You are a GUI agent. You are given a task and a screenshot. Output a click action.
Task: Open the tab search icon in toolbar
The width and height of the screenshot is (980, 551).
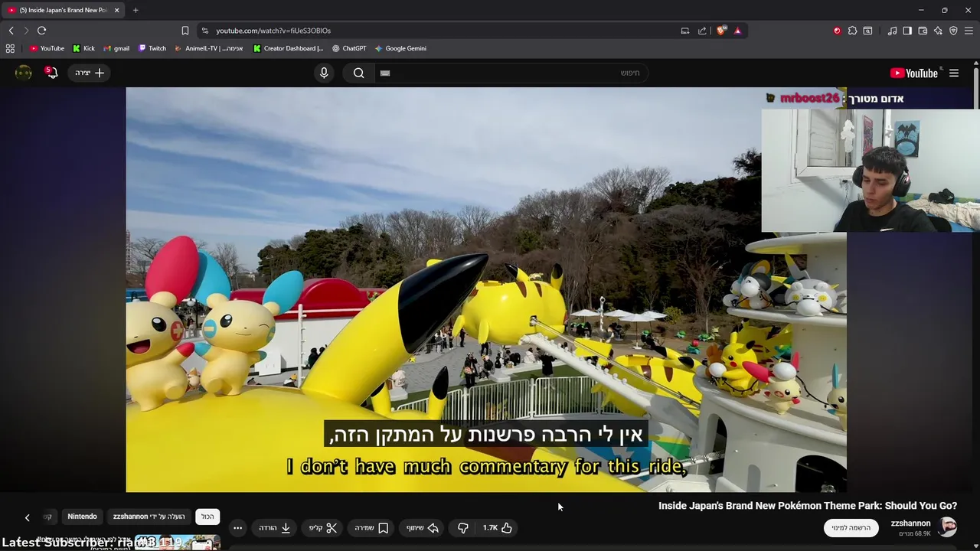867,31
